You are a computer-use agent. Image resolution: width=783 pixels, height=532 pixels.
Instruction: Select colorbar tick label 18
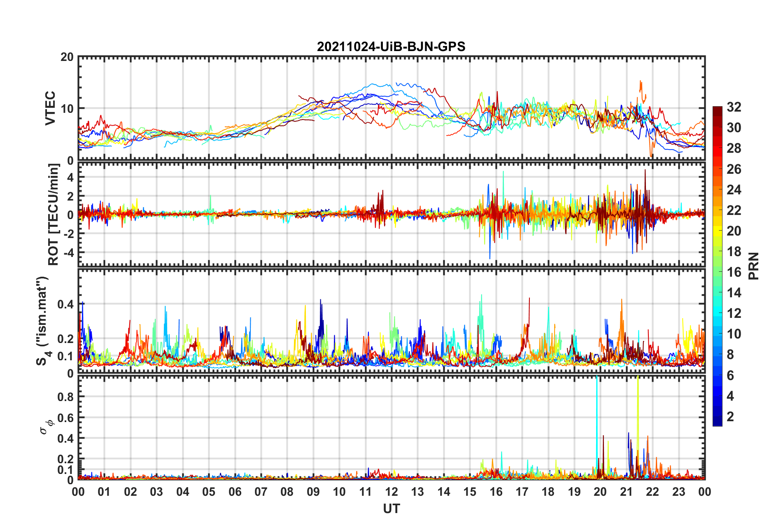point(734,251)
